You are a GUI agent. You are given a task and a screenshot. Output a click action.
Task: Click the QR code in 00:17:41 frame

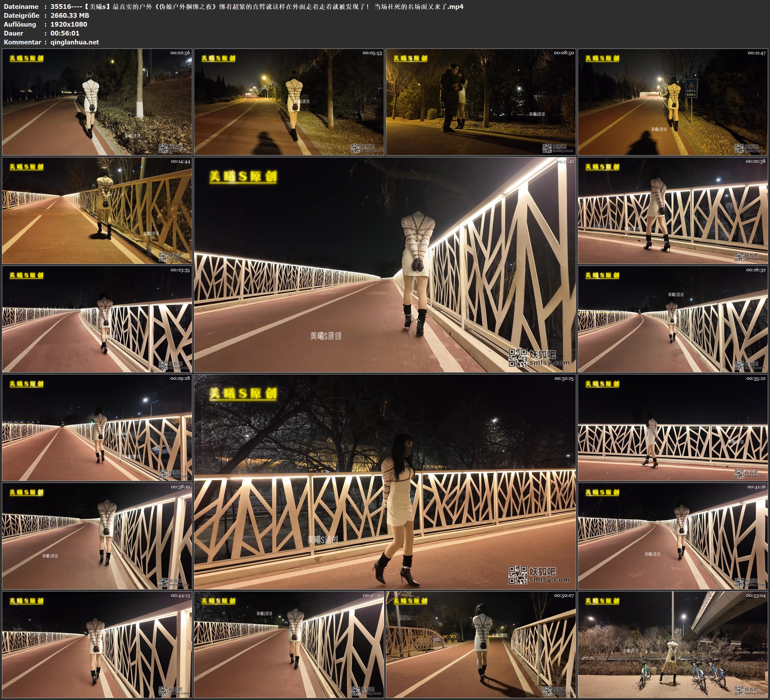pyautogui.click(x=517, y=358)
